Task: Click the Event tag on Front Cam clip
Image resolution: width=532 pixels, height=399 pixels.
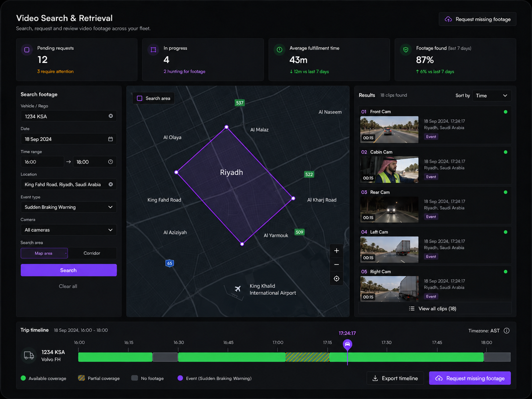Action: click(431, 137)
